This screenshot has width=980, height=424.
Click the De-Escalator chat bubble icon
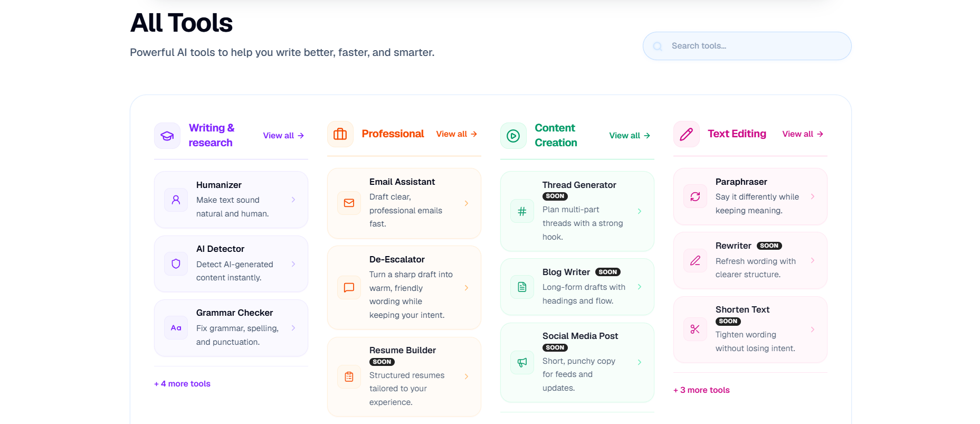click(349, 288)
